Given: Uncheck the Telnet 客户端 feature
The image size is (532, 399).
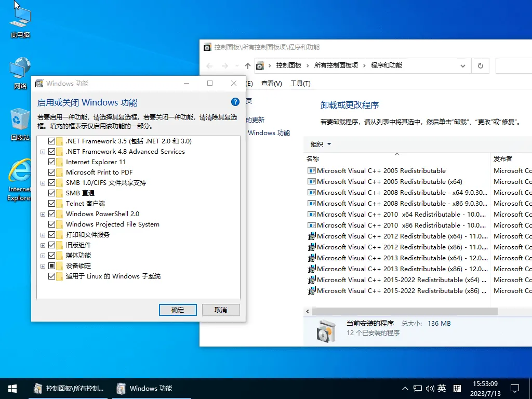Looking at the screenshot, I should (51, 203).
